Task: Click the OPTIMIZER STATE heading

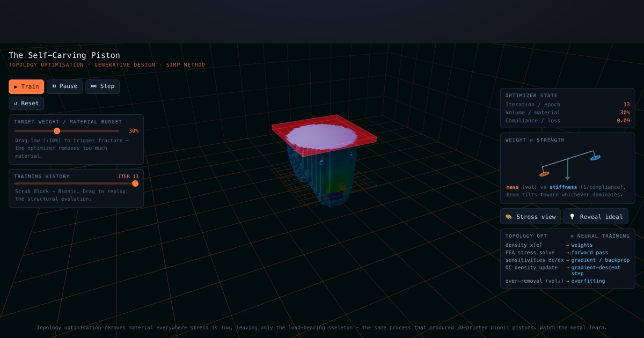Action: (x=531, y=95)
